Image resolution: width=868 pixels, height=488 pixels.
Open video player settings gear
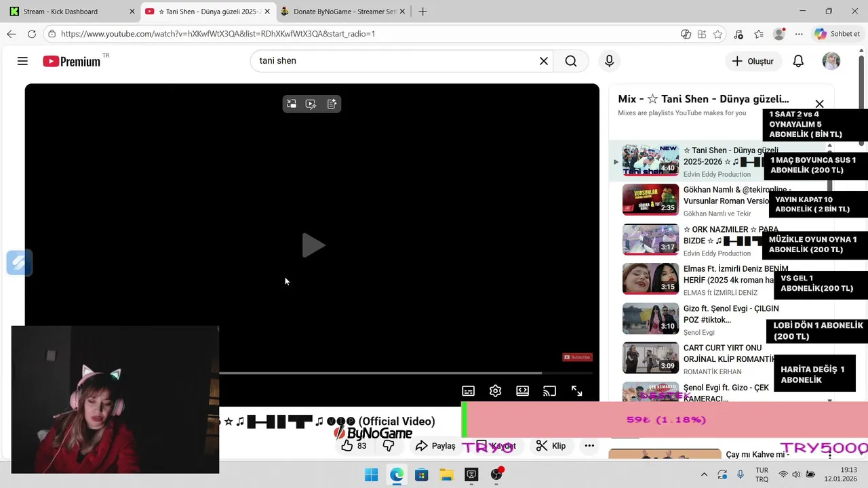point(495,391)
